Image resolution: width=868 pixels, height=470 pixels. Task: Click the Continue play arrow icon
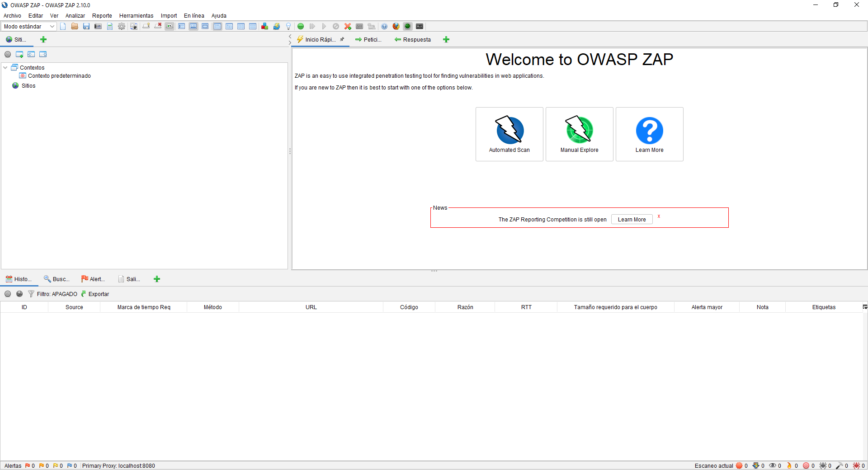click(x=324, y=26)
